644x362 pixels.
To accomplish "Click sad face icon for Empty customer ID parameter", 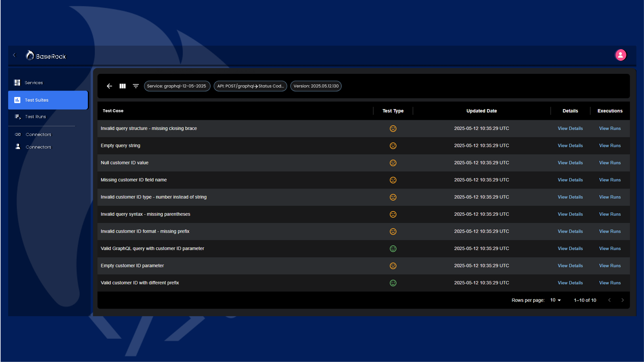I will tap(393, 266).
